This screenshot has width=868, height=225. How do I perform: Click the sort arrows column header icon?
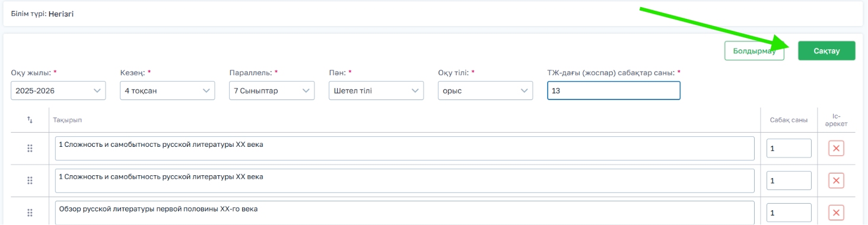[x=30, y=120]
